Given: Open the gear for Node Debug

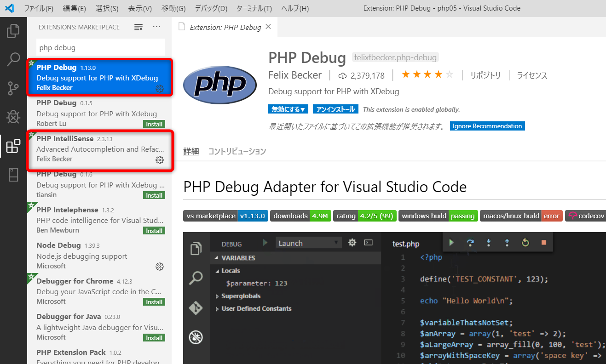Looking at the screenshot, I should pos(160,267).
